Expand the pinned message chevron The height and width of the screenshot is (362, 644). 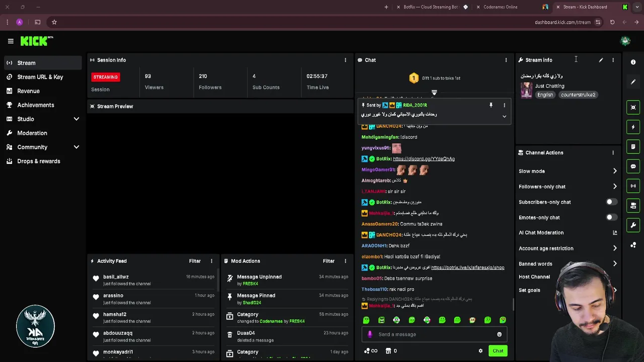pos(504,117)
